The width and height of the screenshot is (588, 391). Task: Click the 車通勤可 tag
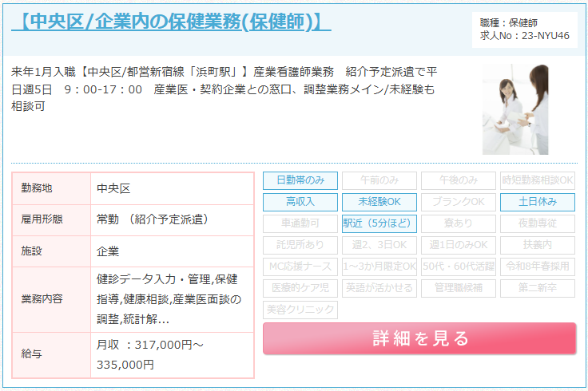tap(300, 223)
